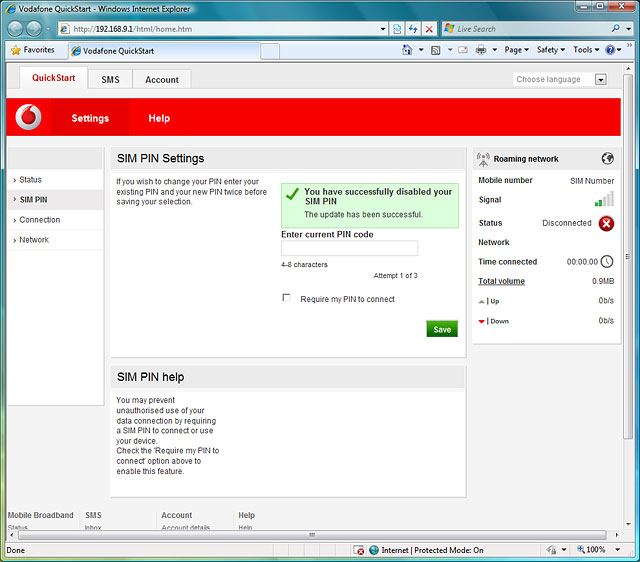Click the signal strength bars icon
Image resolution: width=640 pixels, height=562 pixels.
[604, 199]
